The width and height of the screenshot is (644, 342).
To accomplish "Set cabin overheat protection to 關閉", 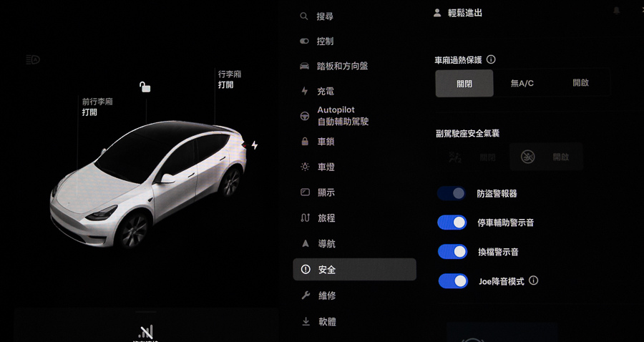I will pos(464,83).
